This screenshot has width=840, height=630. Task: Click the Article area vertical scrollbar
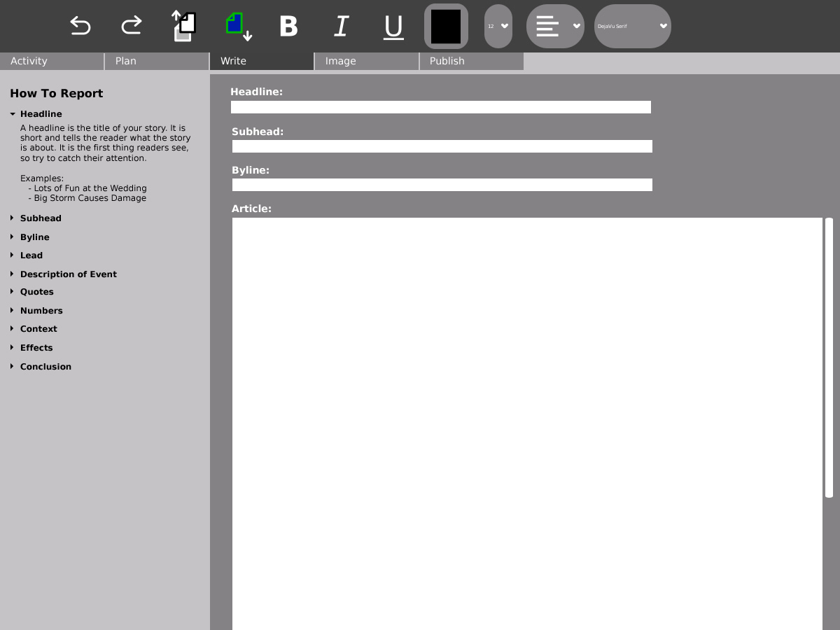pos(829,357)
